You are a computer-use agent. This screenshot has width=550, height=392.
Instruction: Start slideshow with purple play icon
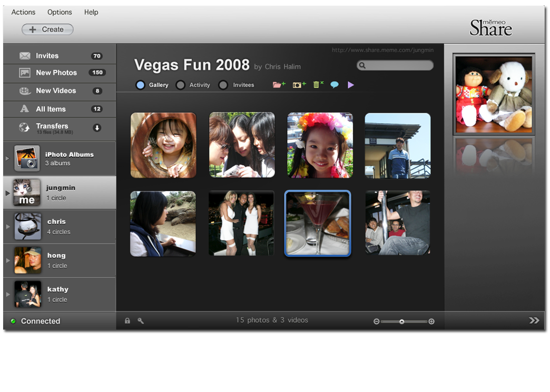tap(351, 85)
